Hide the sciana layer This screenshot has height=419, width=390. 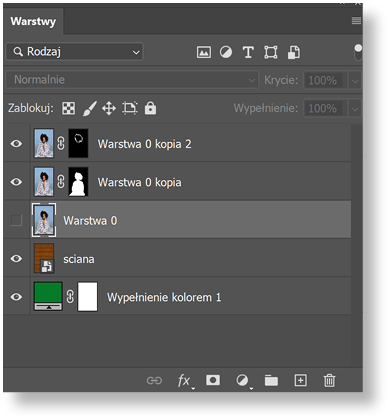pyautogui.click(x=16, y=259)
